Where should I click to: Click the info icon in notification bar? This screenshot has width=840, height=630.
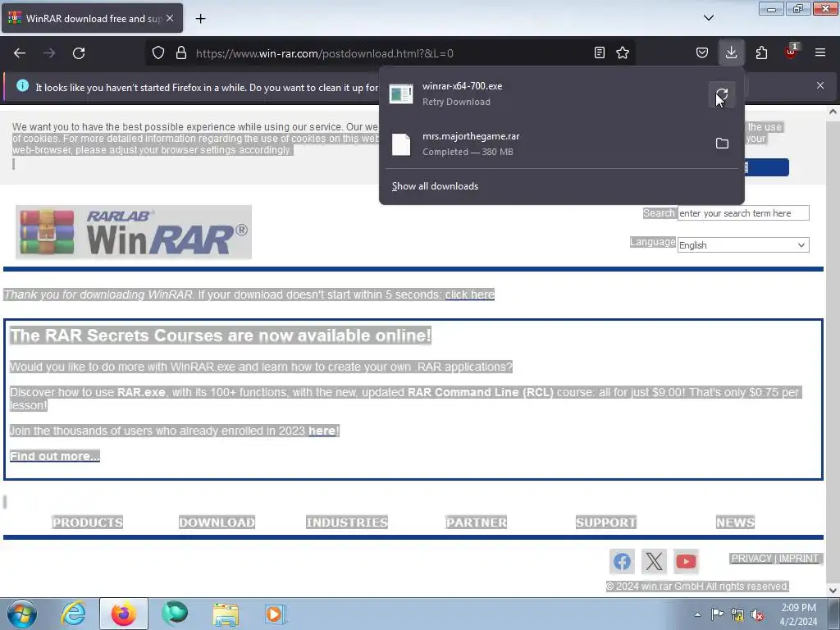coord(22,85)
